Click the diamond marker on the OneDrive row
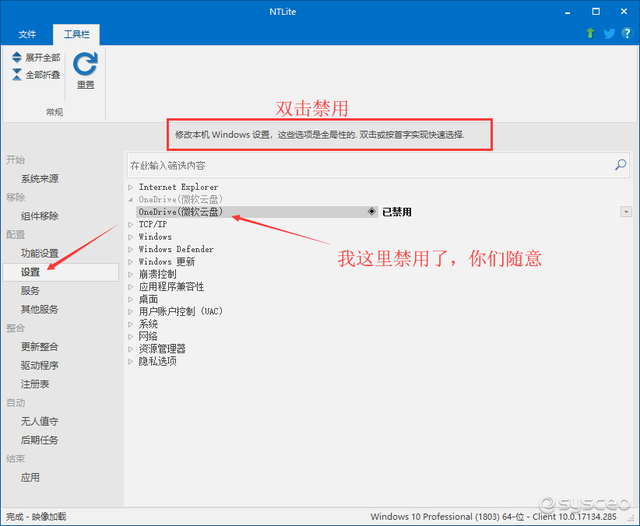Viewport: 640px width, 526px height. (371, 211)
